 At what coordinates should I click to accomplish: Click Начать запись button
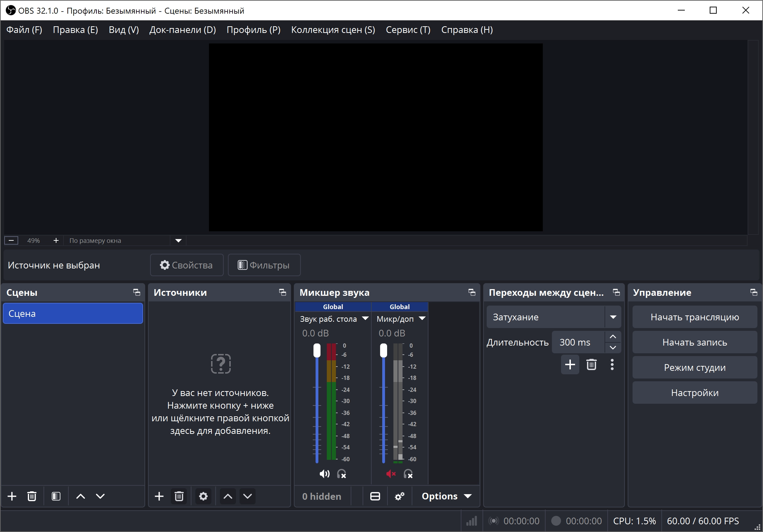coord(695,342)
